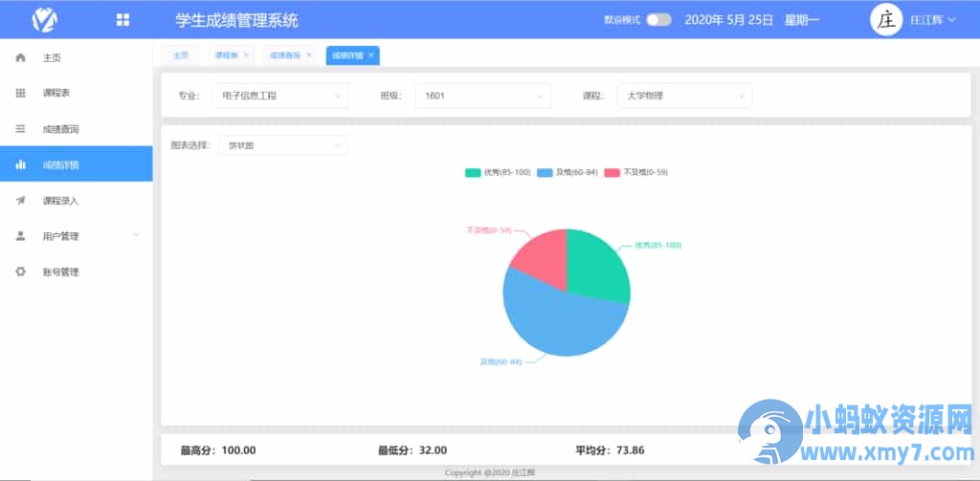Click the 星期一 weekday text
The image size is (980, 481).
coord(802,20)
